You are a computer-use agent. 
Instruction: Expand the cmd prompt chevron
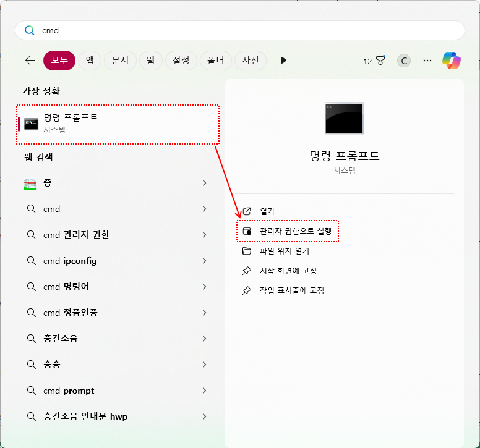click(204, 391)
